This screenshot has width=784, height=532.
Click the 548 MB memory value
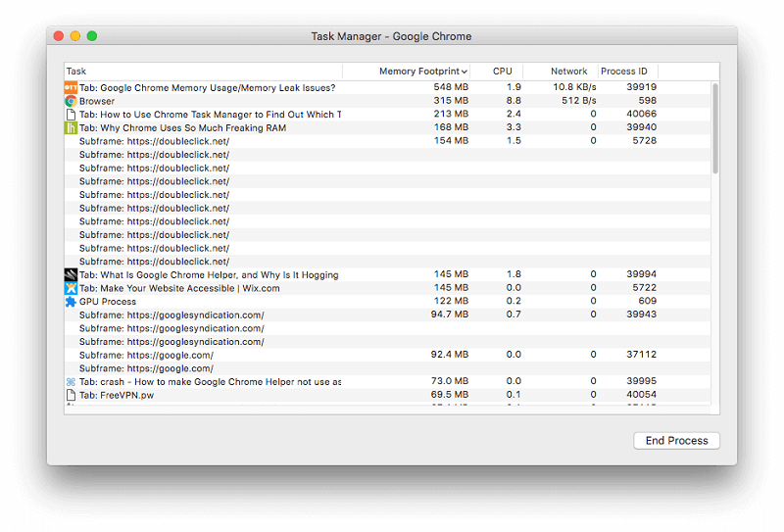tap(451, 87)
